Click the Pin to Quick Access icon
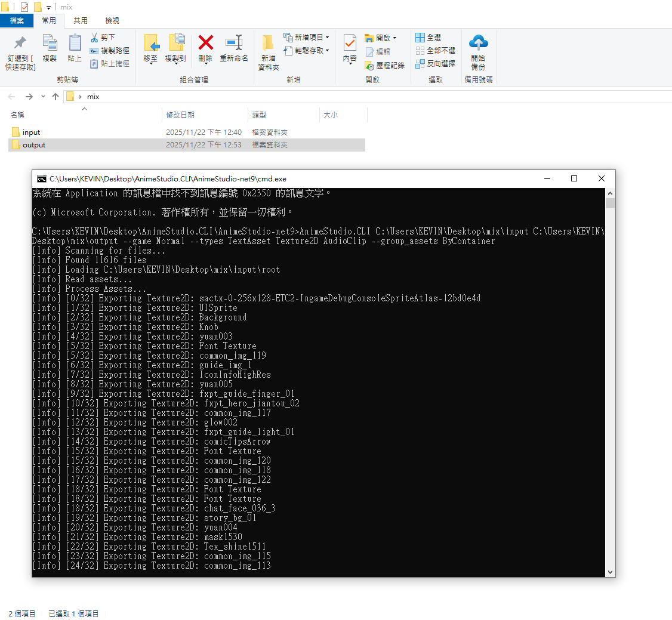Screen dimensions: 672x620 point(20,43)
